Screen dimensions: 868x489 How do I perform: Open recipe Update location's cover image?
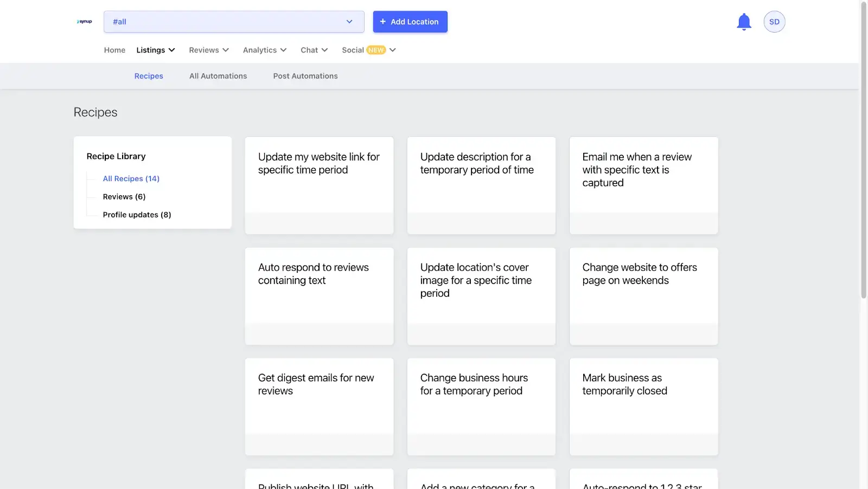pos(481,296)
